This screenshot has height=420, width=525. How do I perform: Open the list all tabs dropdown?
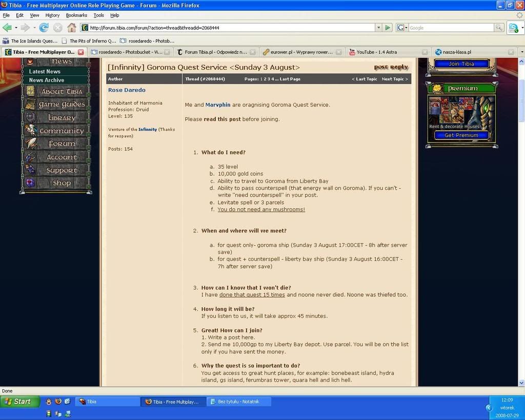click(x=521, y=52)
